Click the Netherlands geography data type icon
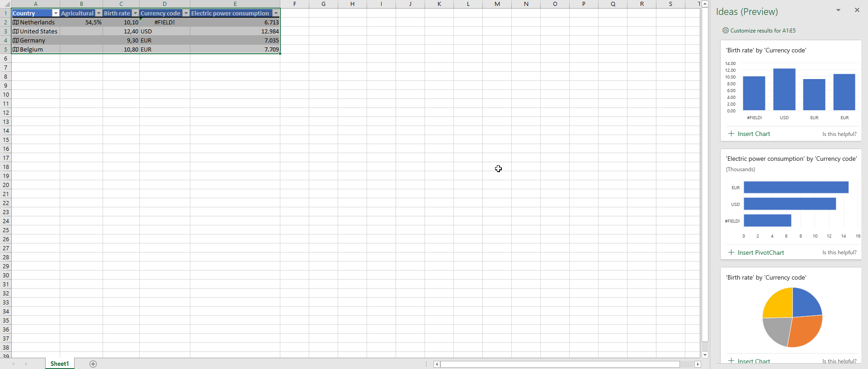The height and width of the screenshot is (369, 868). (16, 22)
